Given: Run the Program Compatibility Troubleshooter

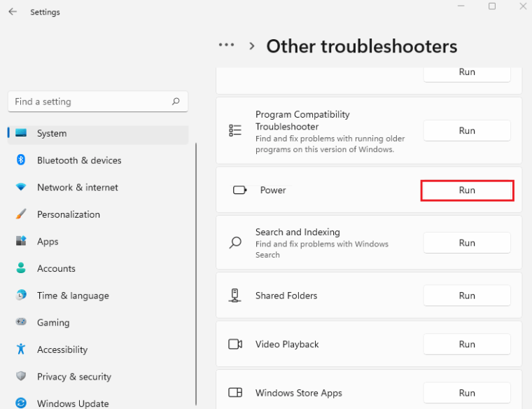Looking at the screenshot, I should coord(467,131).
